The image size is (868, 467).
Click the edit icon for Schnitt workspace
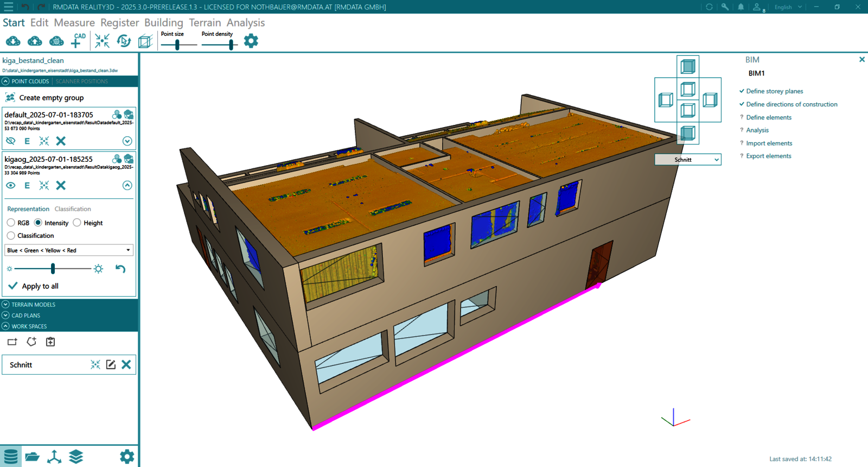point(111,365)
